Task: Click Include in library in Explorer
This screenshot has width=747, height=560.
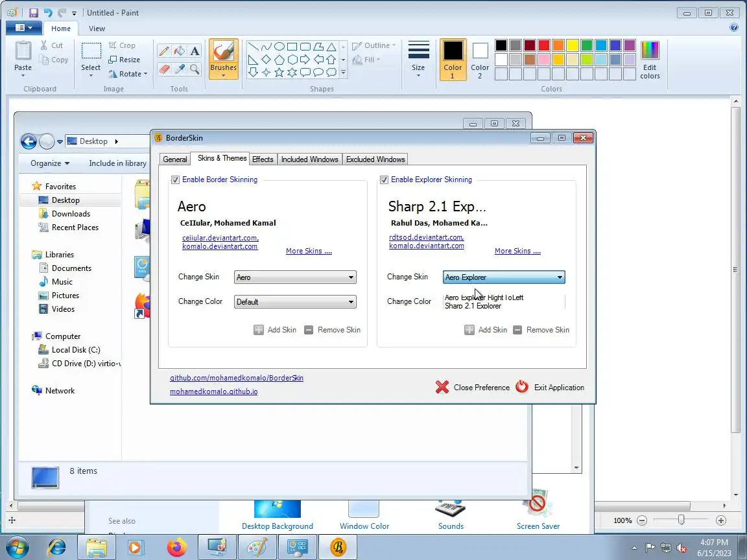Action: pyautogui.click(x=117, y=163)
